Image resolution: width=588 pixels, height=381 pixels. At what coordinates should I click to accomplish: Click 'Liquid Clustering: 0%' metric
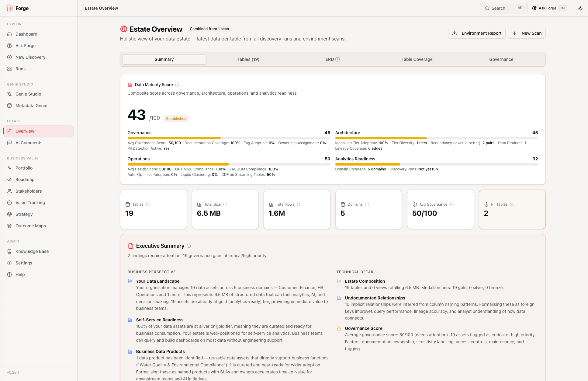click(199, 175)
